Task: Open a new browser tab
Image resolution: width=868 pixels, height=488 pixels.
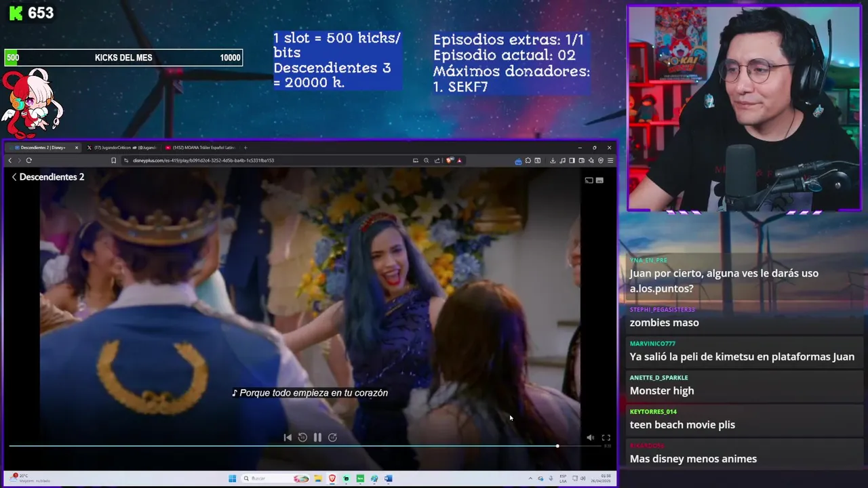Action: 245,148
